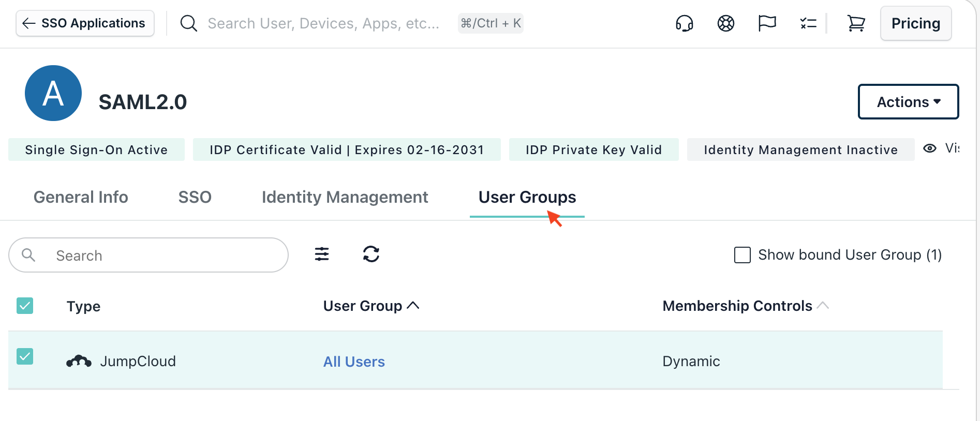This screenshot has height=421, width=980.
Task: Go back to SSO Applications
Action: (x=85, y=23)
